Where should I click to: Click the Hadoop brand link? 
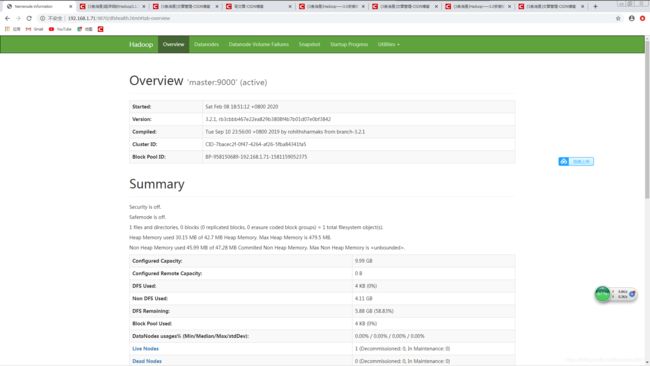pos(141,44)
